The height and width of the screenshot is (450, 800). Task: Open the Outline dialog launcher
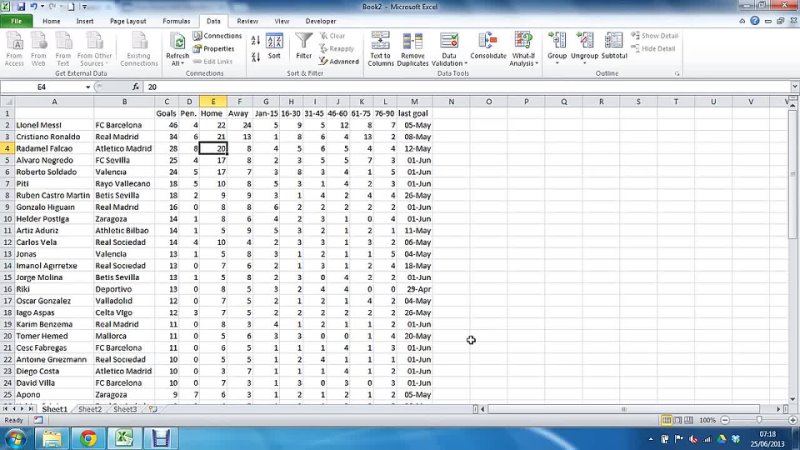pyautogui.click(x=677, y=74)
